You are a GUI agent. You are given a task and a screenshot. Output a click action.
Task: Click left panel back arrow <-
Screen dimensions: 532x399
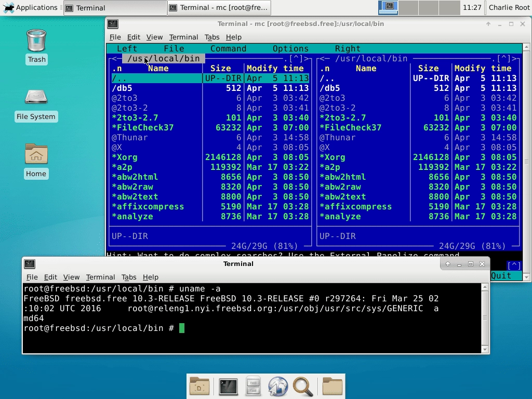click(x=117, y=59)
